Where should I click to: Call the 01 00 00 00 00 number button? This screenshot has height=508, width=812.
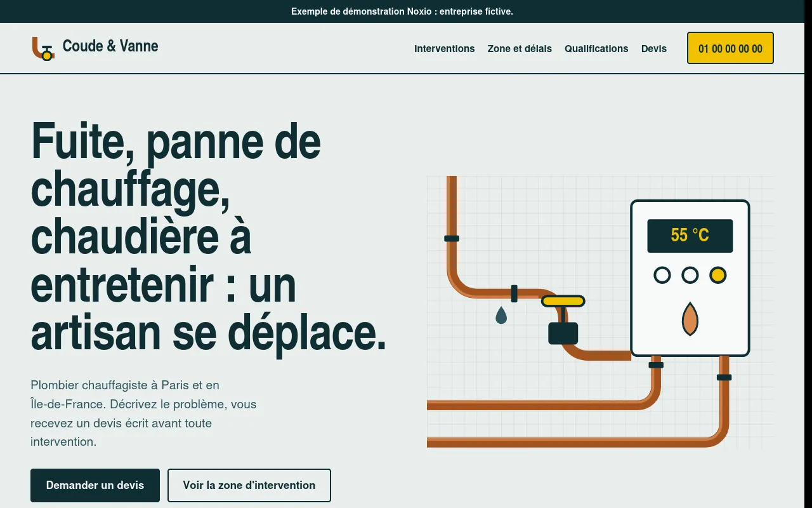[730, 48]
